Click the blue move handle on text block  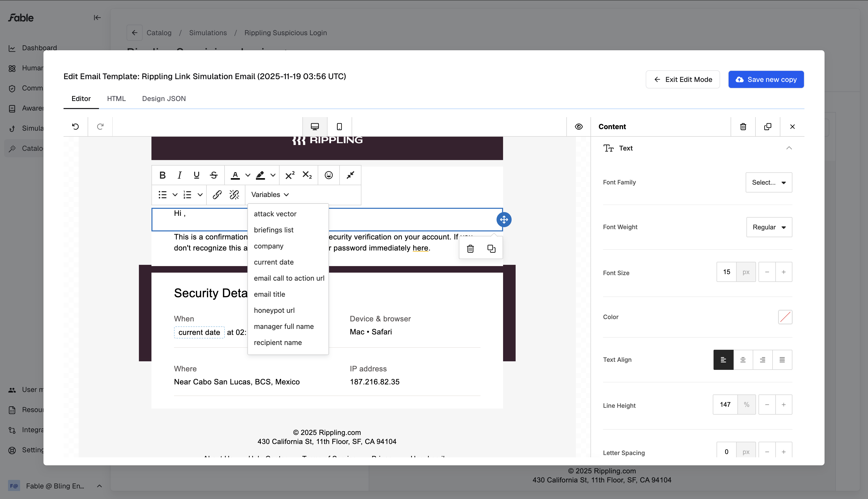click(x=504, y=219)
